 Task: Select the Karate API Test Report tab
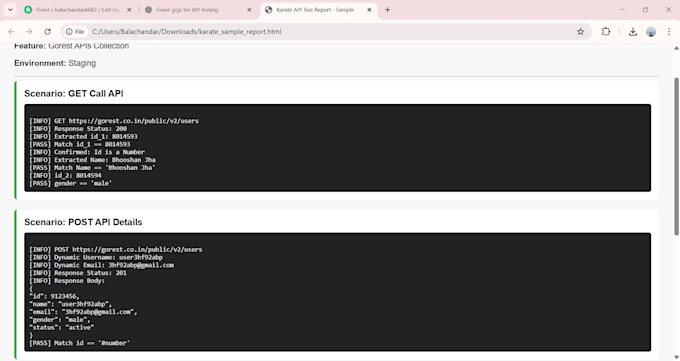(319, 10)
